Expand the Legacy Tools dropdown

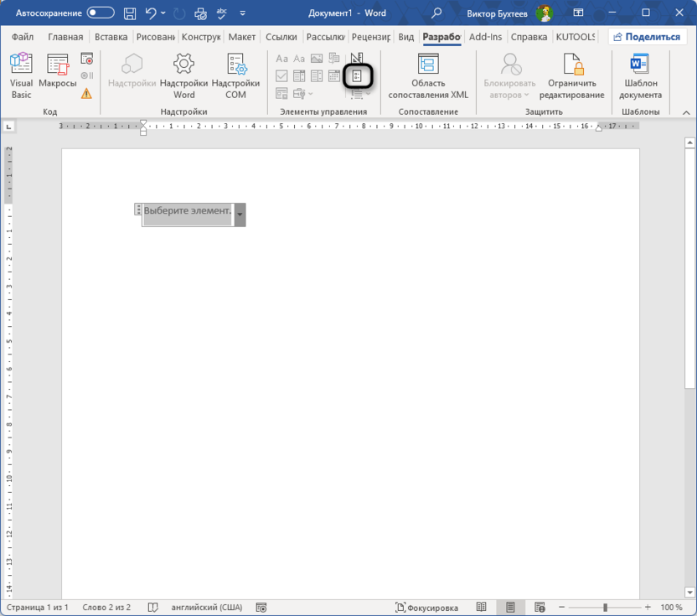pyautogui.click(x=310, y=93)
